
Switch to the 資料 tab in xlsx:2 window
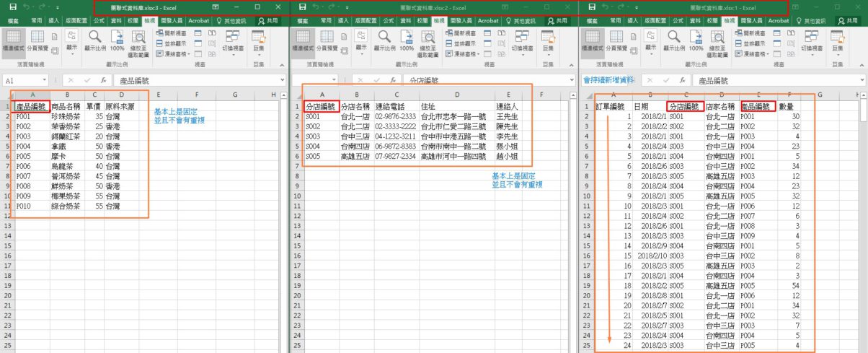pos(406,21)
